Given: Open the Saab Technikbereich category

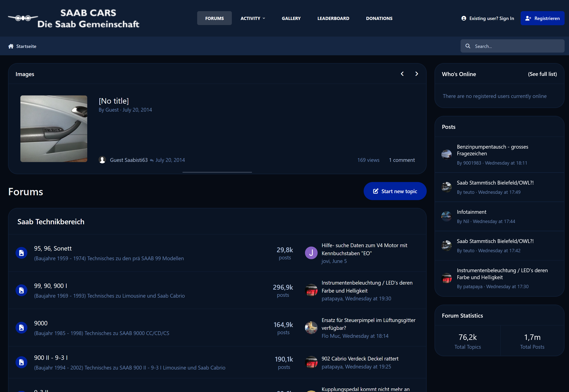Looking at the screenshot, I should 51,222.
